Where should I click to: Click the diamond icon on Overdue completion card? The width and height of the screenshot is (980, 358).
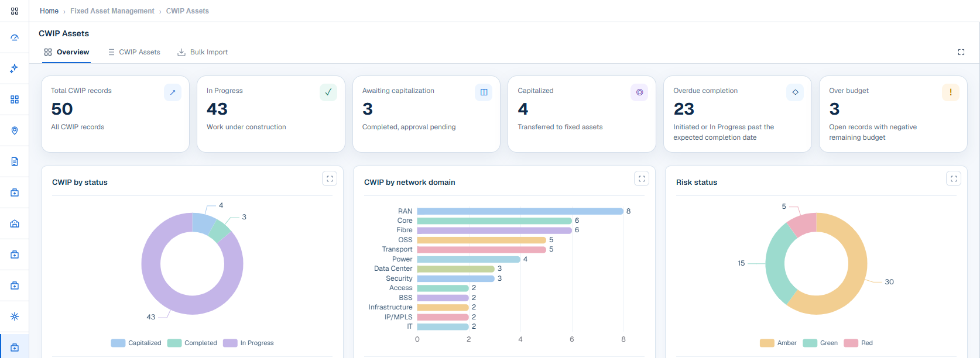(x=795, y=92)
